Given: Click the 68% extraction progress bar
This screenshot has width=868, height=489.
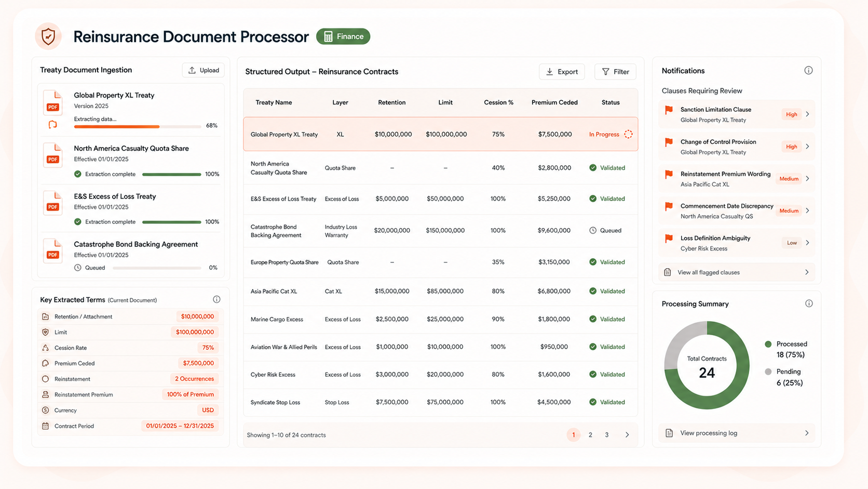Looking at the screenshot, I should point(138,126).
